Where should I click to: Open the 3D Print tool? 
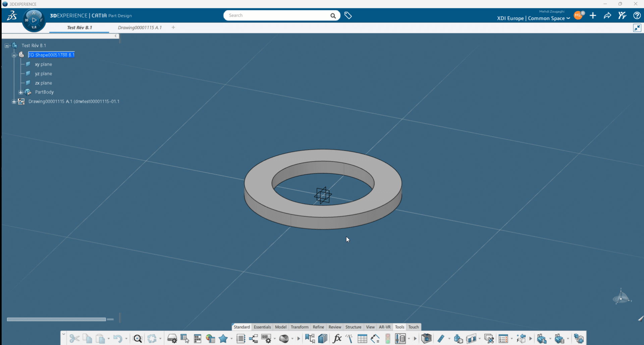[x=426, y=339]
